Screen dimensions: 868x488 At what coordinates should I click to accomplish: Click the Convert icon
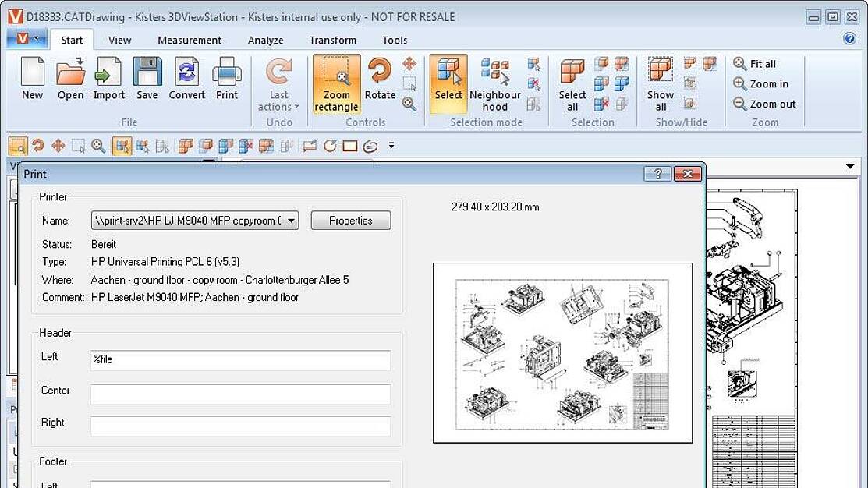186,79
